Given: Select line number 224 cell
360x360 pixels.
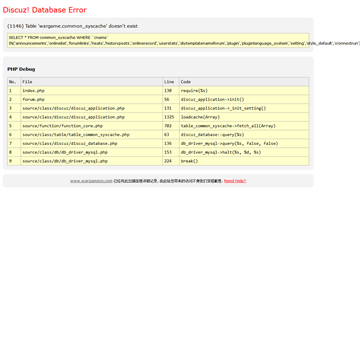Looking at the screenshot, I should (x=171, y=161).
